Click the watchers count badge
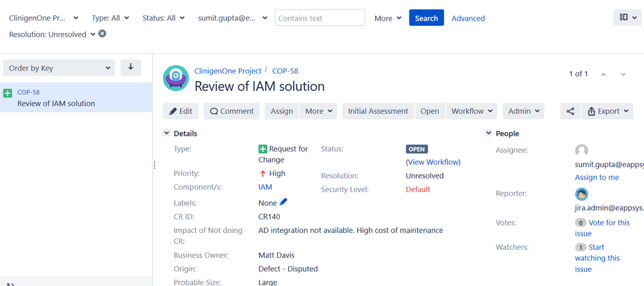Screen dimensions: 644x286 pyautogui.click(x=580, y=247)
